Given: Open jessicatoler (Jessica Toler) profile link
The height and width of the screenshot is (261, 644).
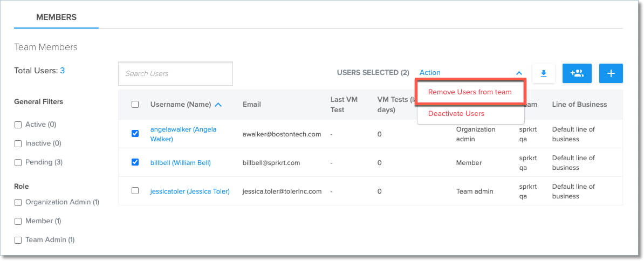Looking at the screenshot, I should tap(190, 191).
